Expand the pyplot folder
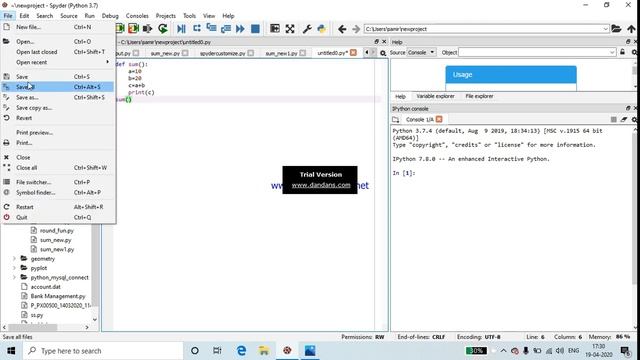 pos(14,268)
